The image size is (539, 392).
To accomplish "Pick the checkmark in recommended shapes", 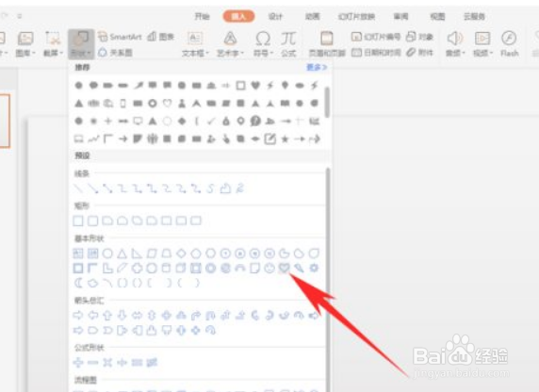I will (211, 121).
